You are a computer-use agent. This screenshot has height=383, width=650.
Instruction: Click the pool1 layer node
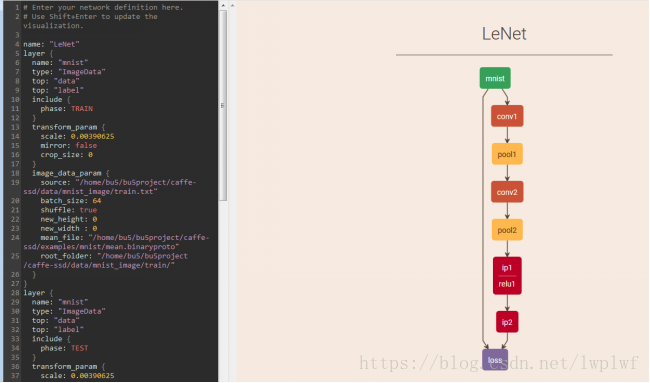507,154
